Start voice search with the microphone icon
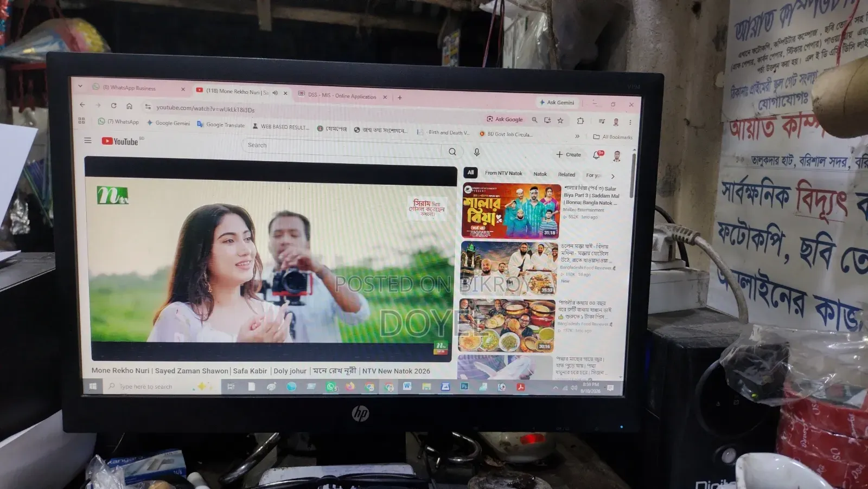868x489 pixels. pyautogui.click(x=477, y=153)
